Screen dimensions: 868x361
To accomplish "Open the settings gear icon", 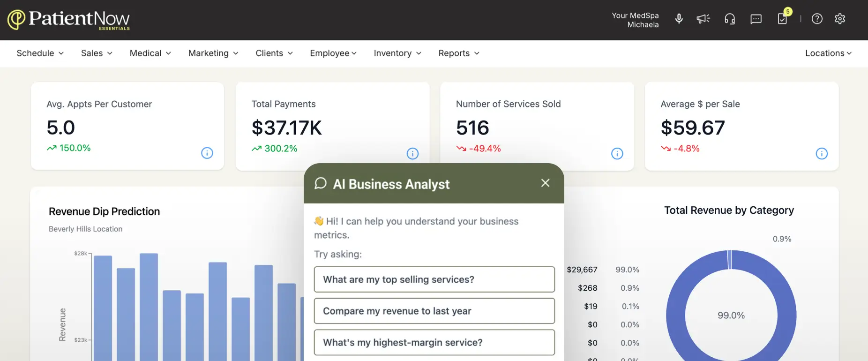I will 840,19.
